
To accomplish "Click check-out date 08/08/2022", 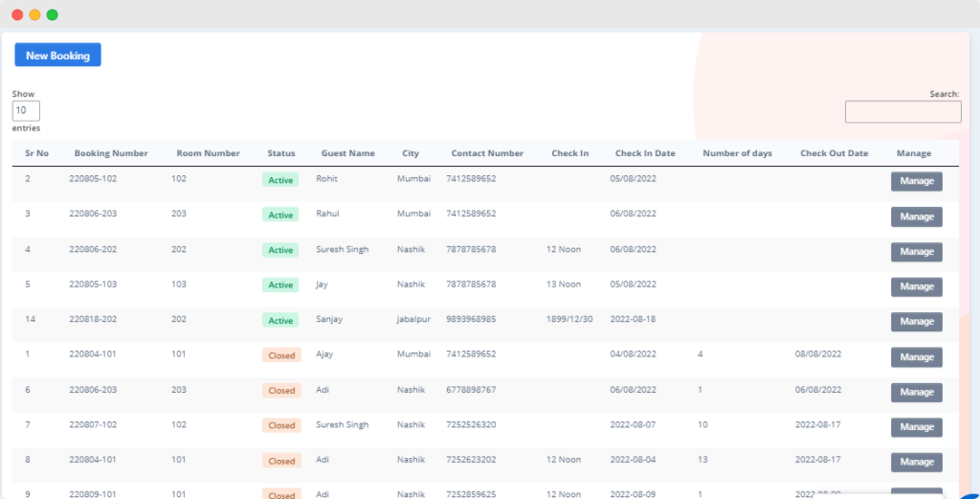I will point(818,354).
